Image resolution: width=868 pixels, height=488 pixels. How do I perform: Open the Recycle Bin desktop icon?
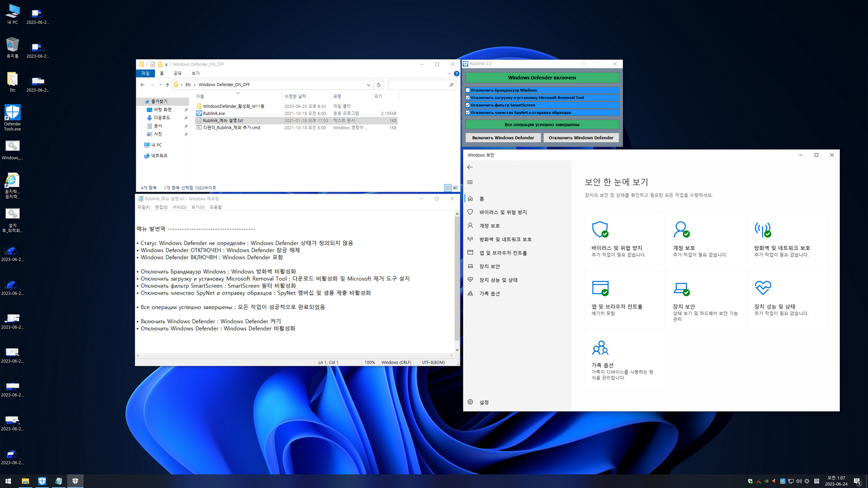[x=13, y=47]
